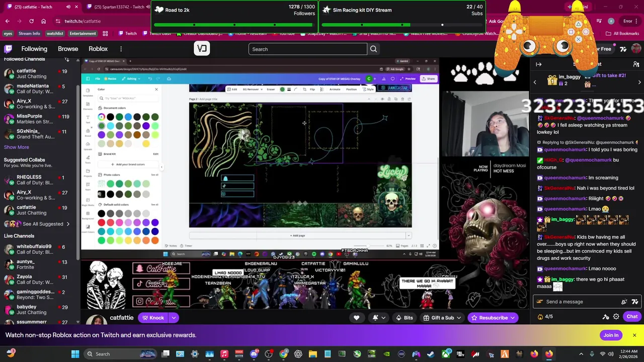Screen dimensions: 644x362
Task: Click the Twitch logo home icon
Action: [8, 49]
